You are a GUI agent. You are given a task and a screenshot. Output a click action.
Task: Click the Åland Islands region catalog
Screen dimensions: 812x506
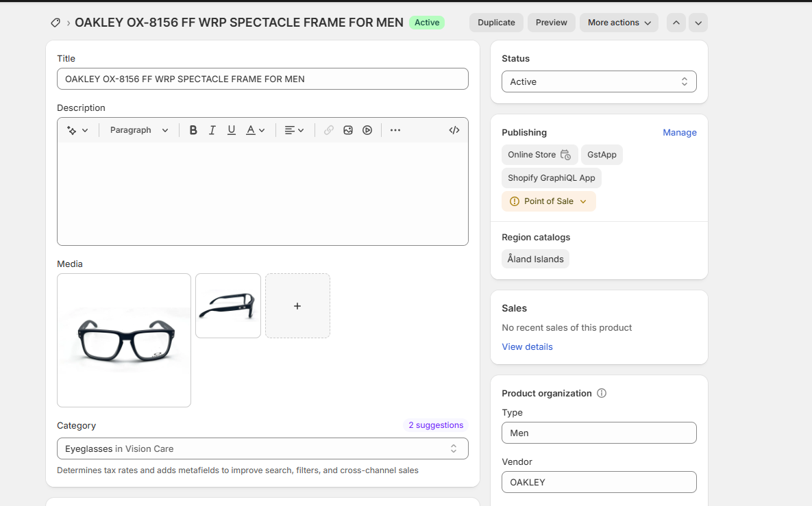click(x=535, y=259)
